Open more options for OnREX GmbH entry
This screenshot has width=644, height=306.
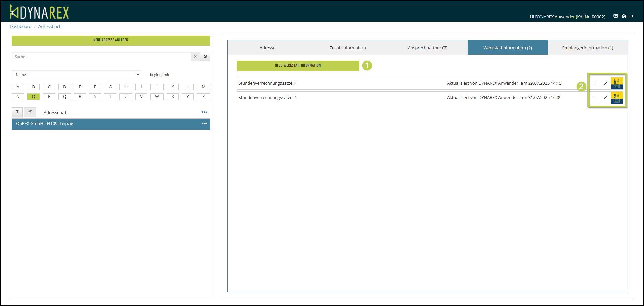tap(204, 124)
